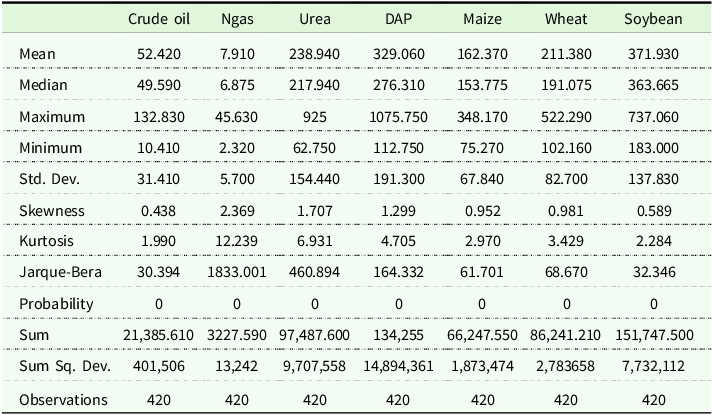Click the Jarque-Bera row label
The height and width of the screenshot is (415, 713).
pyautogui.click(x=56, y=272)
